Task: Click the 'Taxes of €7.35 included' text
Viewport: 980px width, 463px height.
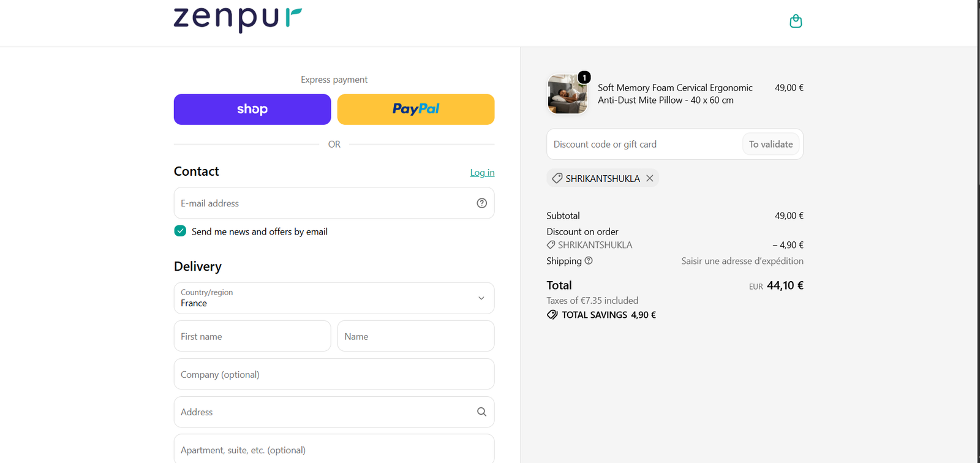Action: (592, 301)
